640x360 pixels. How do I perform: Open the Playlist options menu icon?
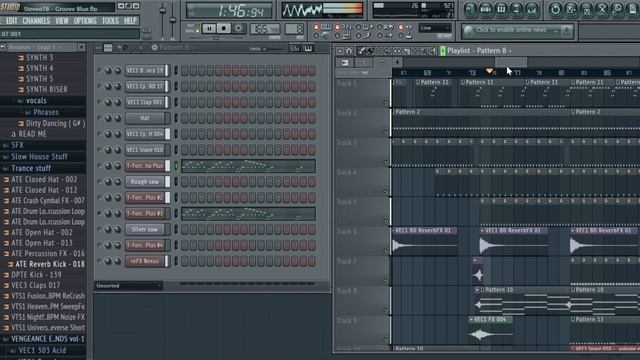[340, 51]
